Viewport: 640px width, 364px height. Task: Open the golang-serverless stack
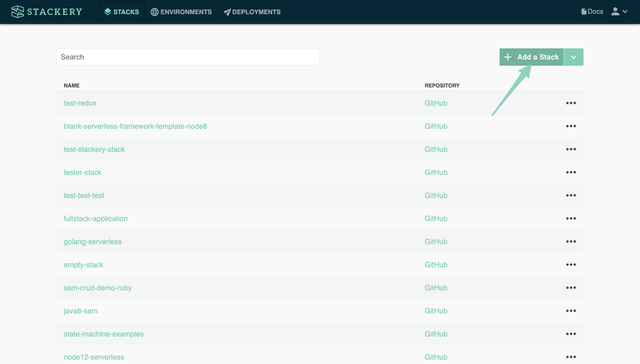coord(92,241)
